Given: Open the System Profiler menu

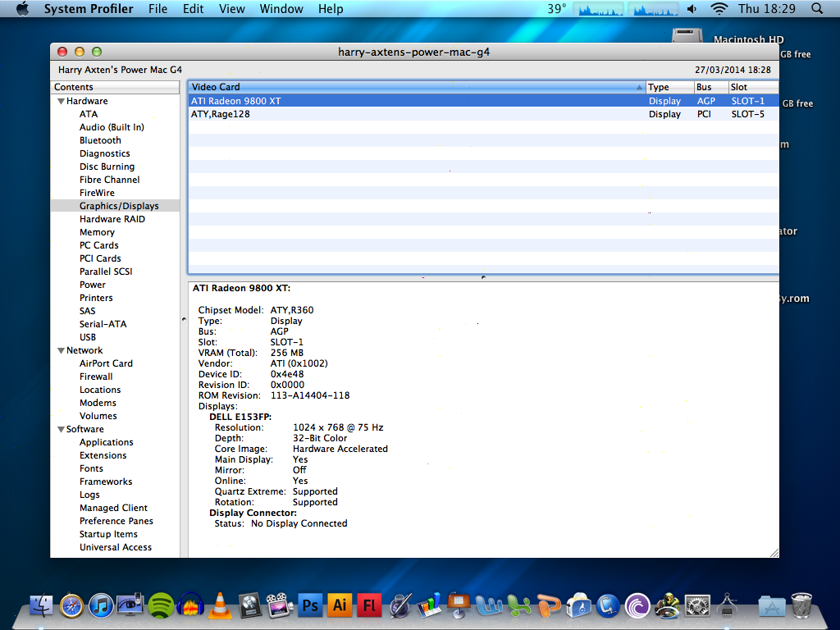Looking at the screenshot, I should click(x=89, y=8).
